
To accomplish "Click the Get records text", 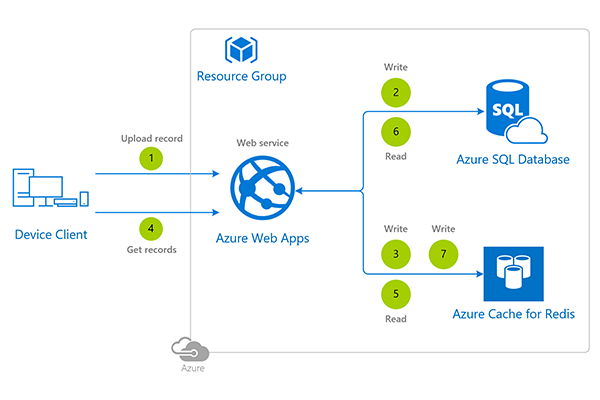I will 152,250.
